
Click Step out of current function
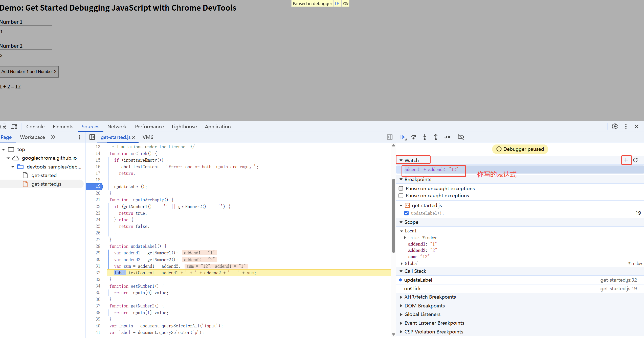click(436, 137)
